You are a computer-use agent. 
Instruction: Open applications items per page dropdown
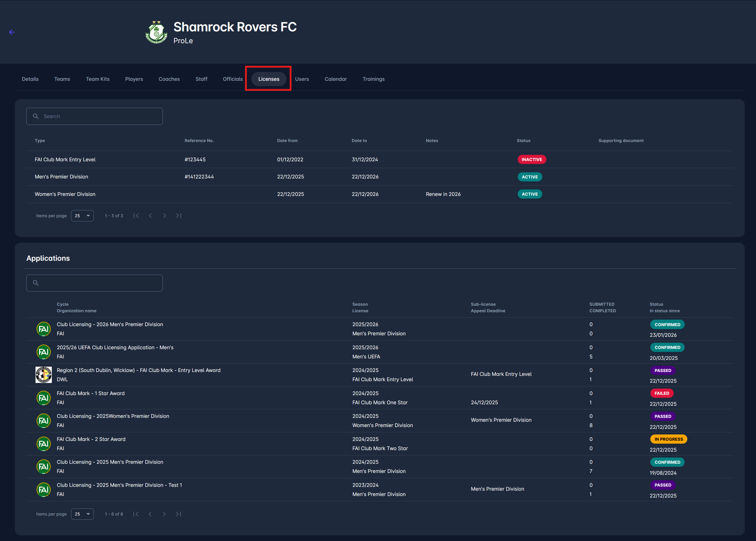click(82, 514)
